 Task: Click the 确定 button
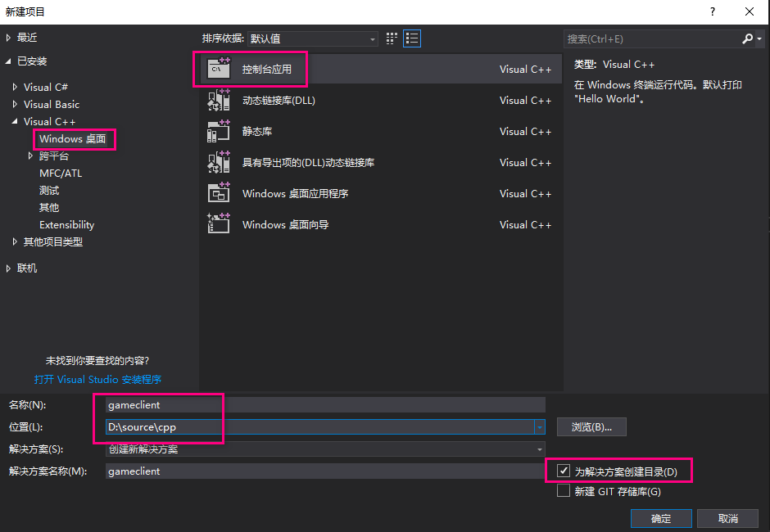[x=661, y=518]
